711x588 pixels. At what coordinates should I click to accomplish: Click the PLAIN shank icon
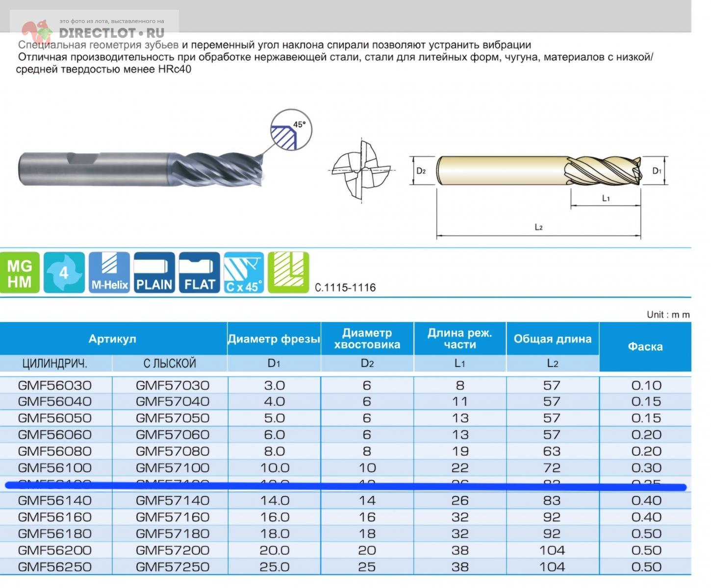pos(154,273)
